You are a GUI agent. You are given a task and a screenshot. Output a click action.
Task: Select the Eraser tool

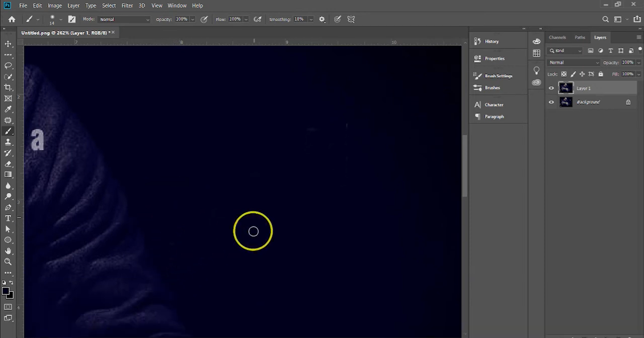[x=8, y=164]
